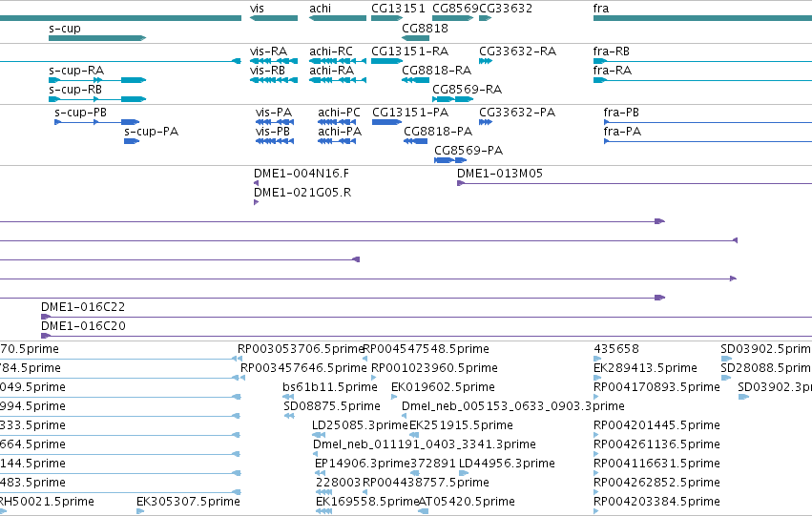
Task: Select the Dmel_neb_011191_0403_3341.3prime label
Action: pyautogui.click(x=424, y=444)
